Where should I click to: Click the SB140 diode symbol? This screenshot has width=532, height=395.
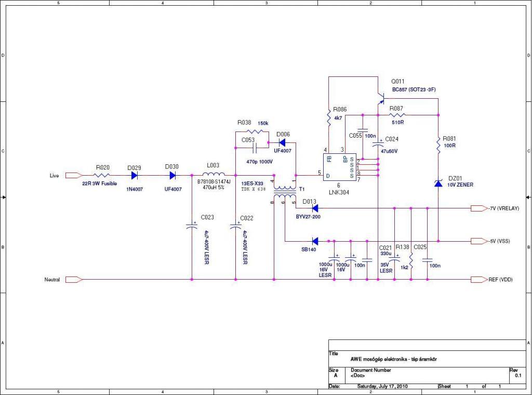[x=314, y=241]
